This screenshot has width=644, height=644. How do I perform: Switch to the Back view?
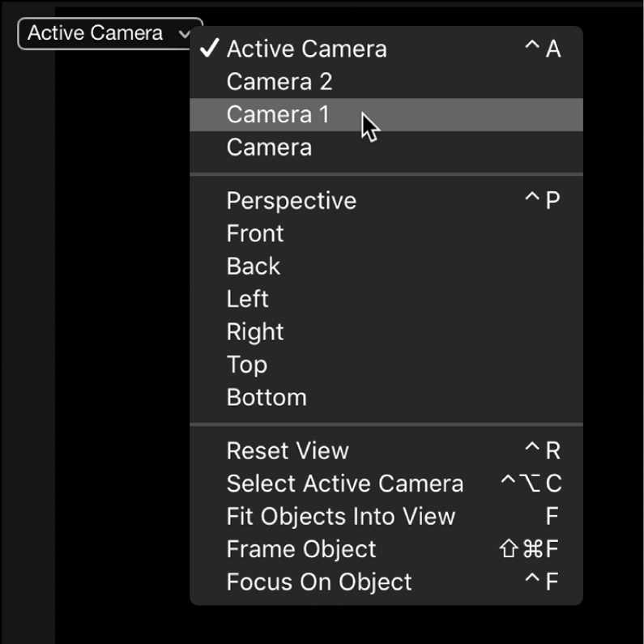[x=254, y=267]
